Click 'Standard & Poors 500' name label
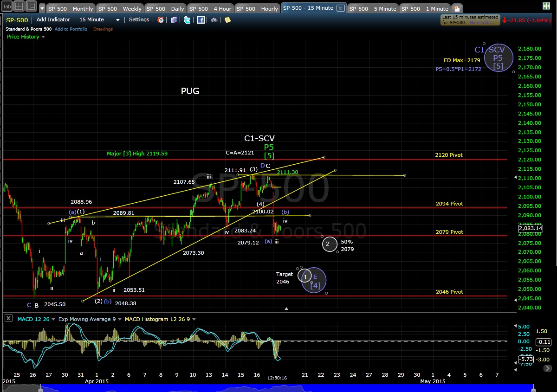The image size is (557, 392). pos(28,29)
